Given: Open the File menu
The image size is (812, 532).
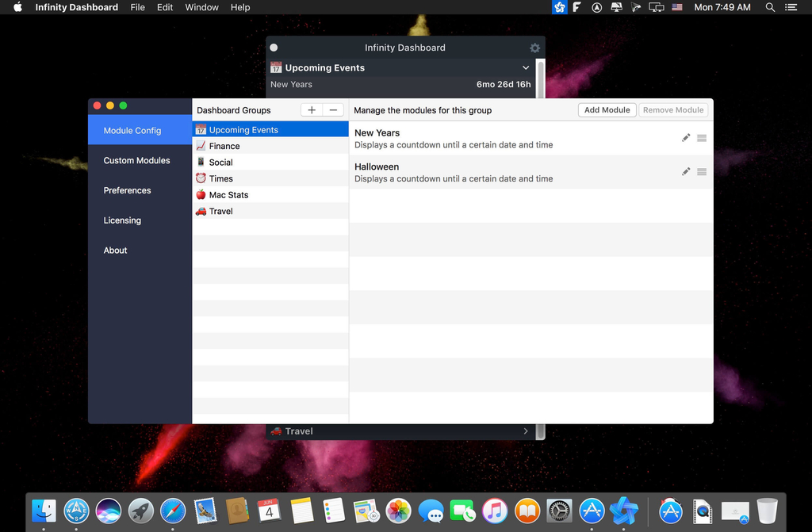Looking at the screenshot, I should [x=137, y=7].
